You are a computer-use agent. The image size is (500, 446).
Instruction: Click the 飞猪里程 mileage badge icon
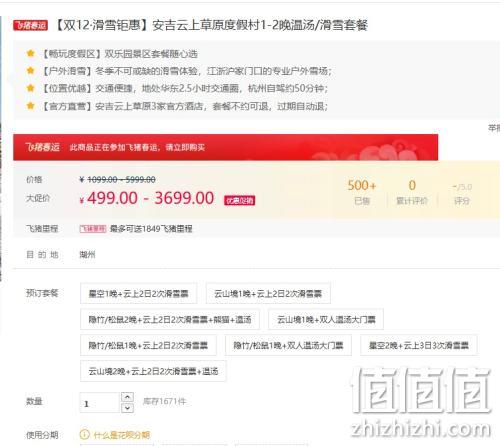click(x=93, y=229)
